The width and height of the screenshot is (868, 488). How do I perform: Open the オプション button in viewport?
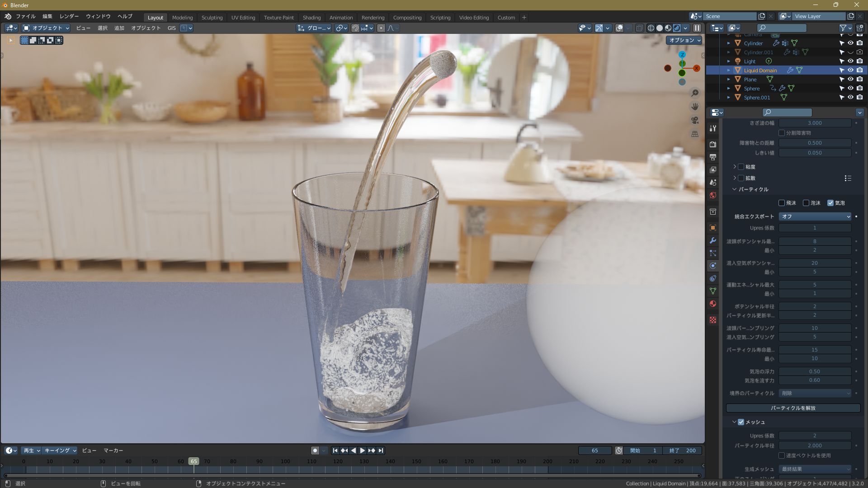684,40
